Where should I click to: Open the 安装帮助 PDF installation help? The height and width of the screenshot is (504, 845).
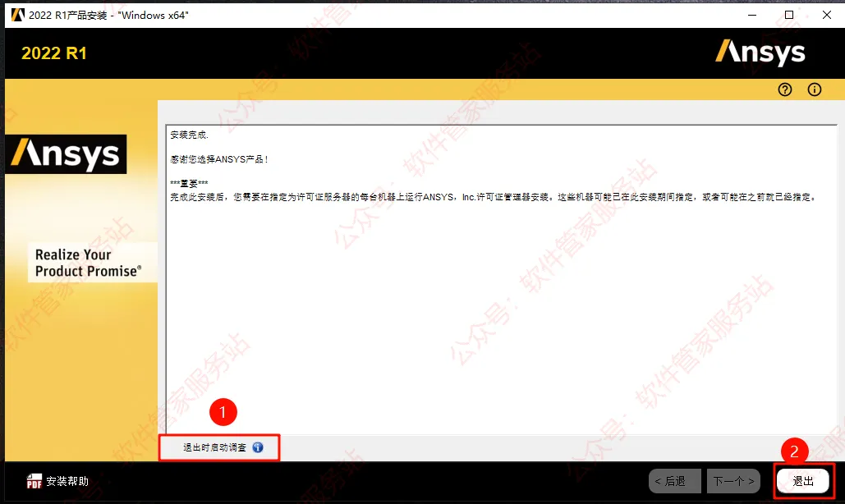(x=57, y=481)
